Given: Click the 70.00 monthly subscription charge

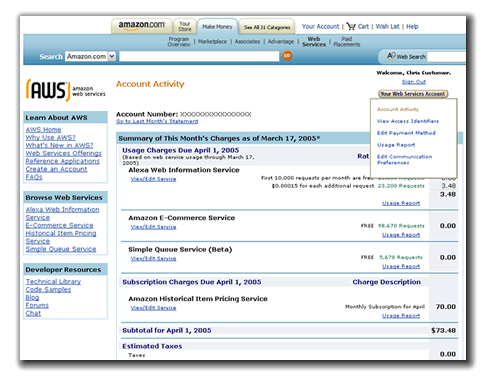Looking at the screenshot, I should pyautogui.click(x=446, y=307).
